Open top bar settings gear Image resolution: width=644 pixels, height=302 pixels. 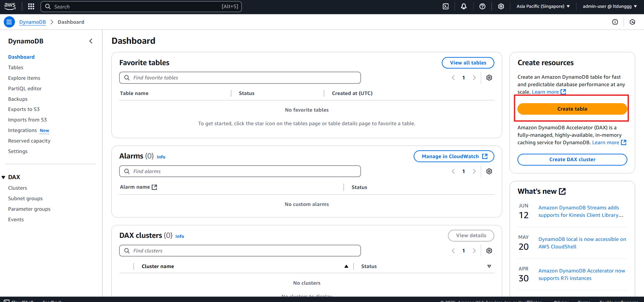tap(501, 6)
